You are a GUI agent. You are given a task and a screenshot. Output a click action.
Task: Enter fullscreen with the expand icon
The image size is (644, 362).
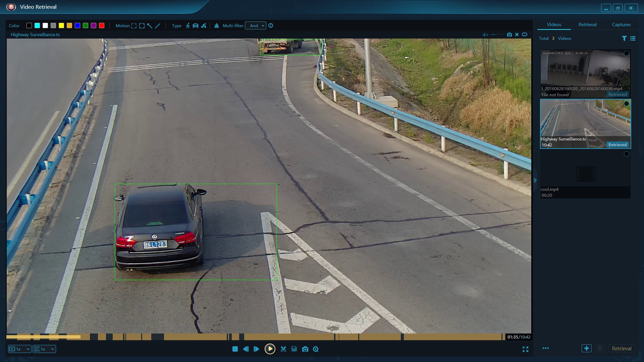(x=525, y=349)
